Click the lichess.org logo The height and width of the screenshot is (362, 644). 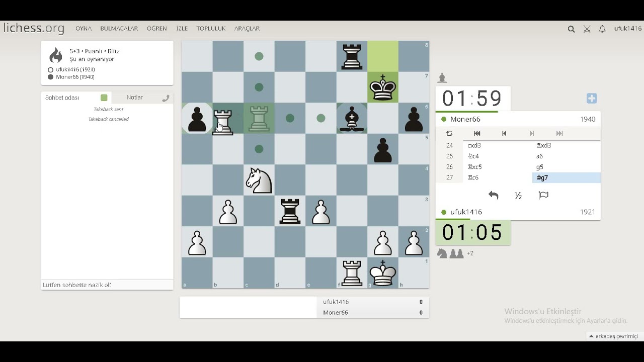pyautogui.click(x=34, y=28)
